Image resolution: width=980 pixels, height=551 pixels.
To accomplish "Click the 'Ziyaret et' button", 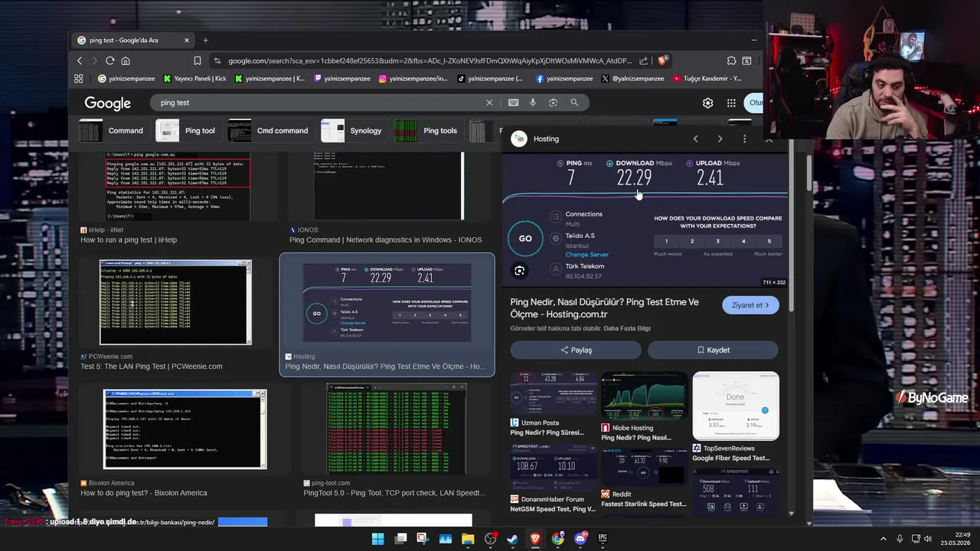I will tap(750, 305).
